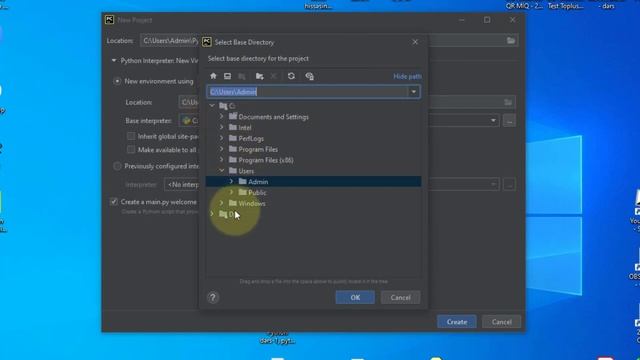Collapse the Users folder
The width and height of the screenshot is (640, 360).
pyautogui.click(x=222, y=171)
